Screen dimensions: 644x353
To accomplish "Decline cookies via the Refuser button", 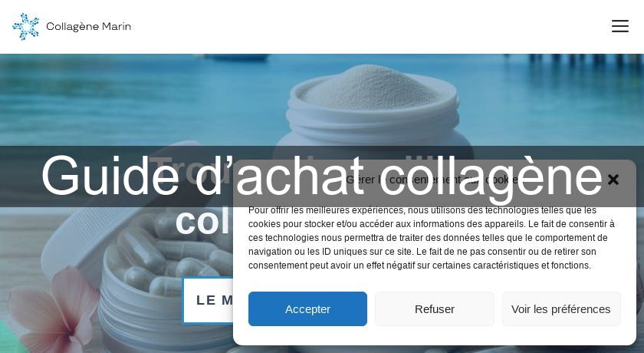I will [x=435, y=309].
